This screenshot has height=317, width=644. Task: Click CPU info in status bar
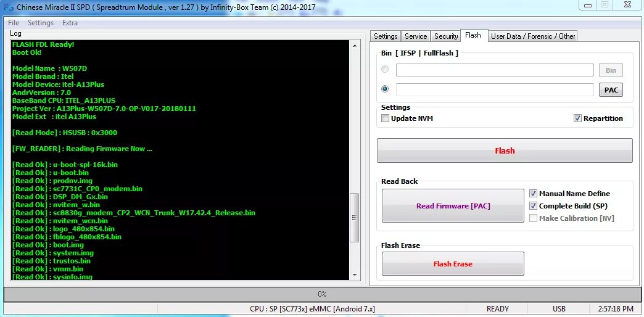(312, 309)
